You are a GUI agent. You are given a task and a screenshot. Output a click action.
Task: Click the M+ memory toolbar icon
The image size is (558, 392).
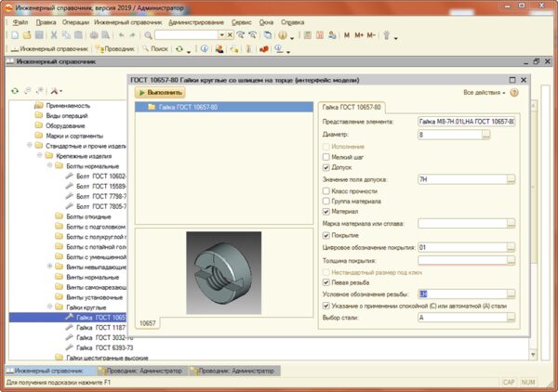click(x=359, y=34)
